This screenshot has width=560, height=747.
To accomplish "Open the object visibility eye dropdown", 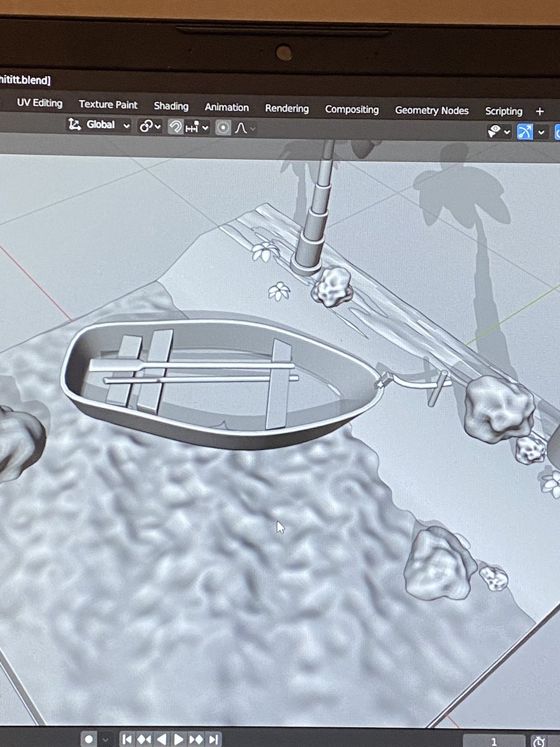I will point(499,132).
